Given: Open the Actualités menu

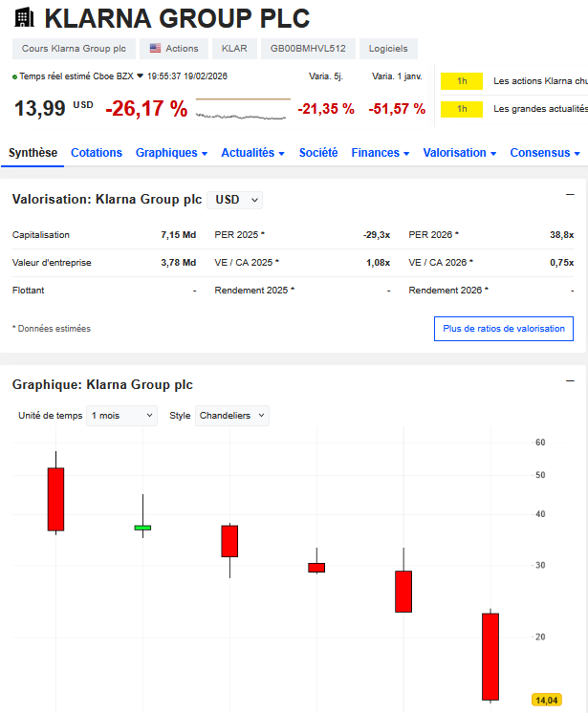Looking at the screenshot, I should click(x=252, y=153).
